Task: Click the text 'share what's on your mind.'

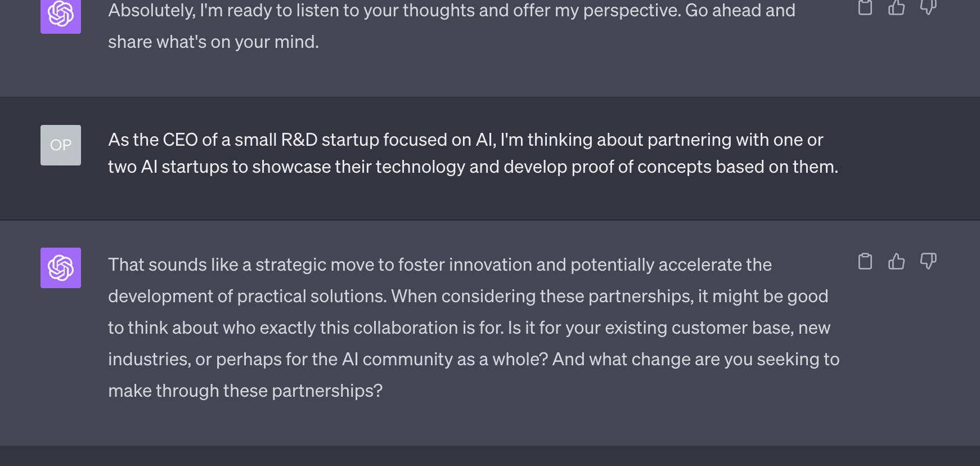Action: point(213,42)
